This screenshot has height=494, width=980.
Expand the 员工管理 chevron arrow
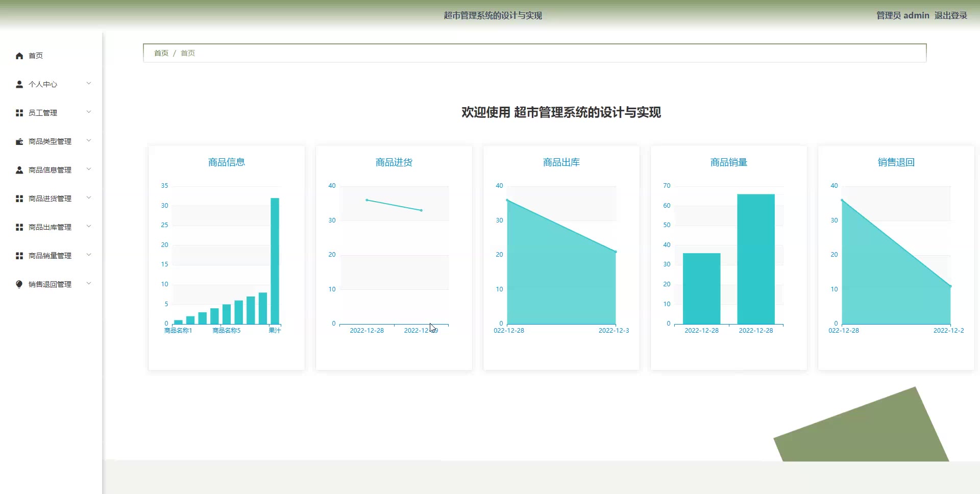tap(89, 112)
